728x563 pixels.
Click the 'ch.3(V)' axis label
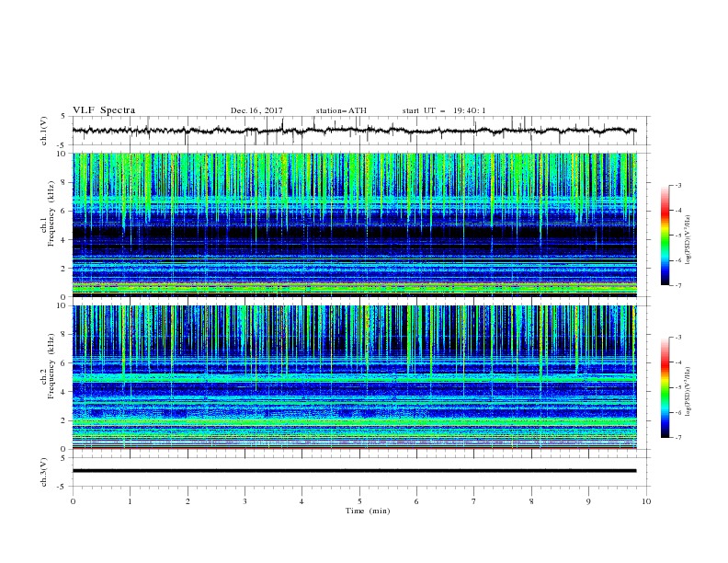(44, 472)
